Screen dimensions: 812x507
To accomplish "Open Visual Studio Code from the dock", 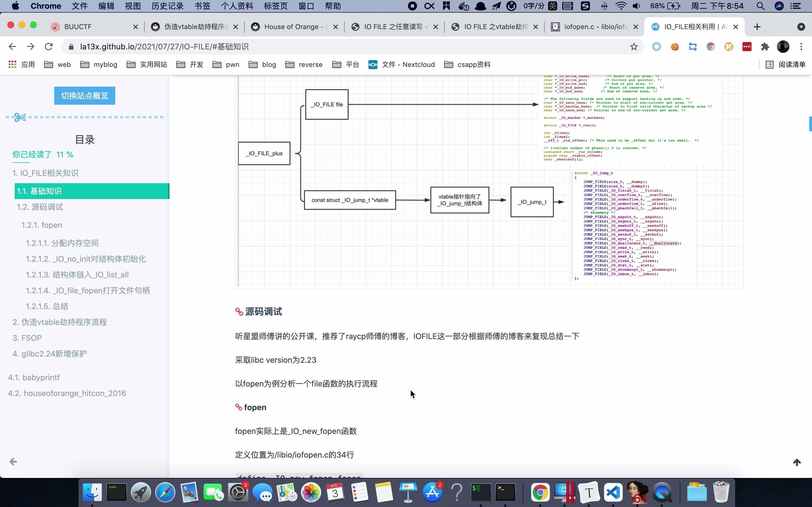I will pyautogui.click(x=613, y=492).
